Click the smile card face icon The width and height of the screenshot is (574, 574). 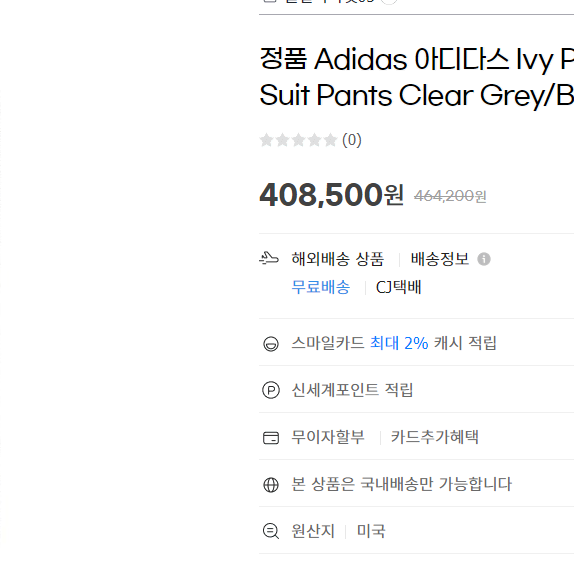tap(271, 344)
